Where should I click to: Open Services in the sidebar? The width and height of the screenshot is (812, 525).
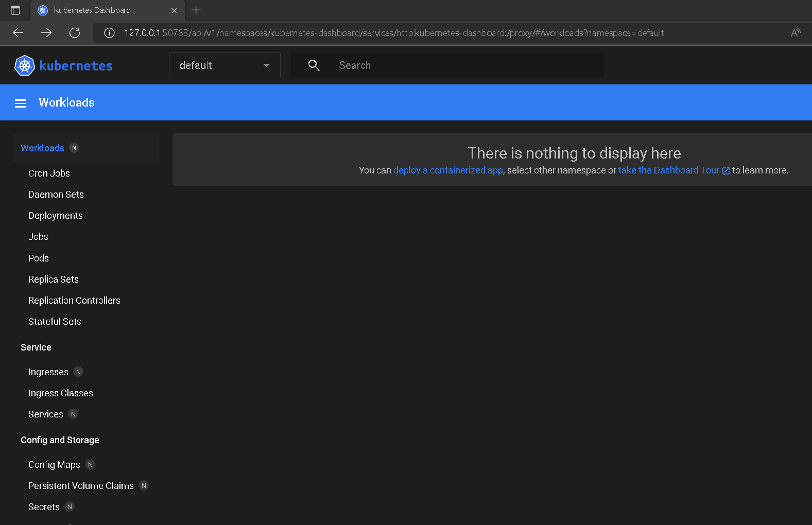[46, 414]
